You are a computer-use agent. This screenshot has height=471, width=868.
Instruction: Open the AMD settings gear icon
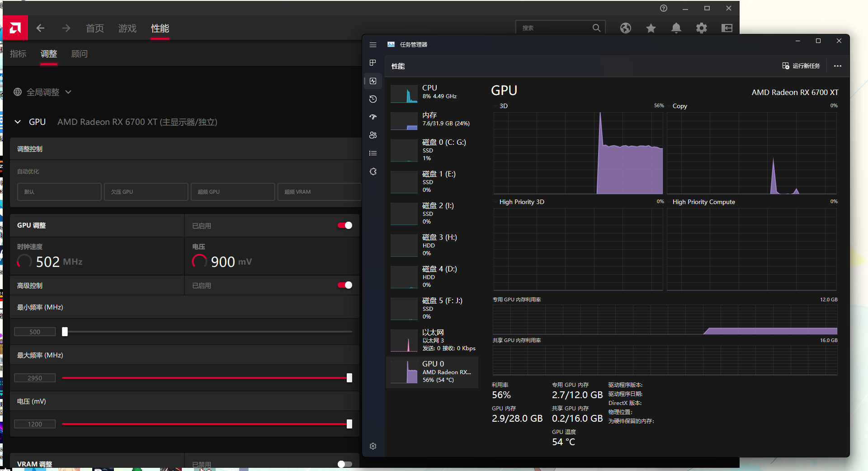point(701,28)
